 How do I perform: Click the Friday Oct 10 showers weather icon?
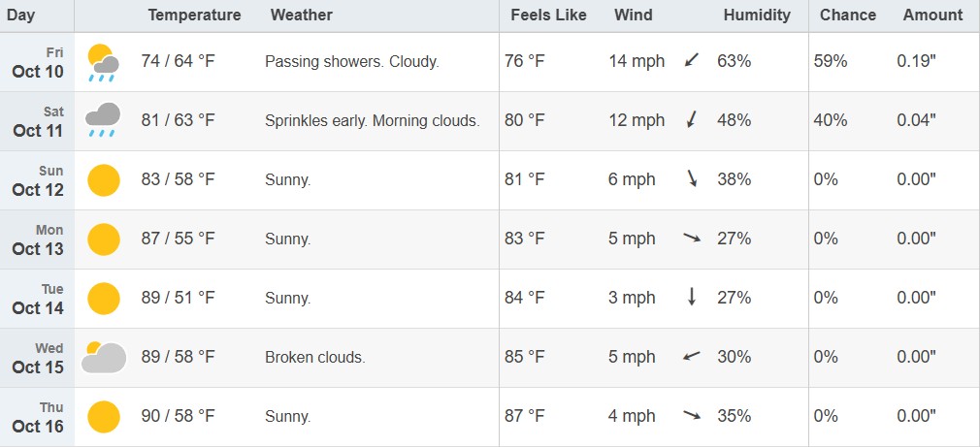click(103, 62)
